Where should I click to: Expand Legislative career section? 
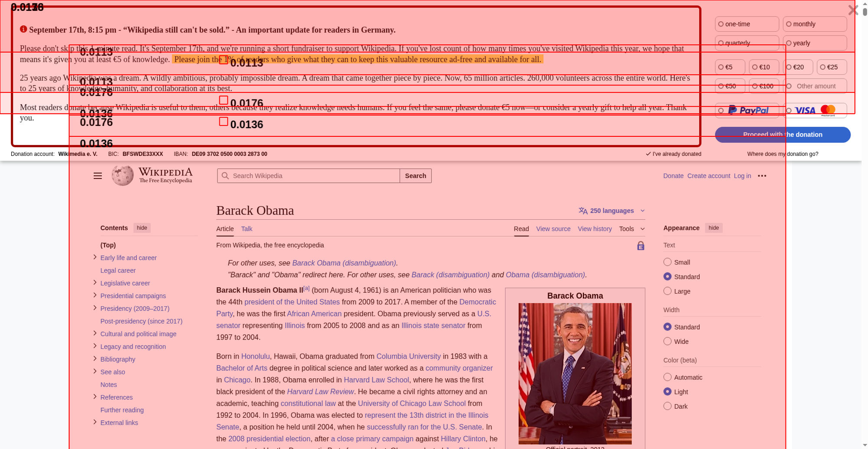pyautogui.click(x=95, y=282)
